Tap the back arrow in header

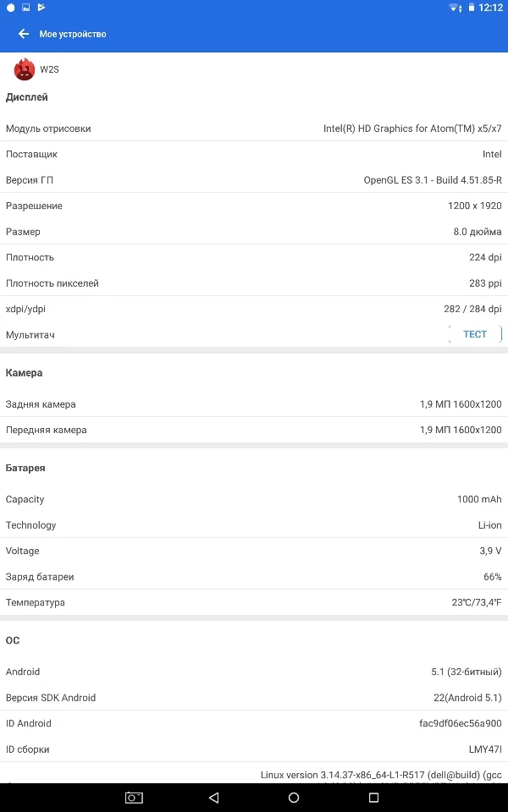24,34
